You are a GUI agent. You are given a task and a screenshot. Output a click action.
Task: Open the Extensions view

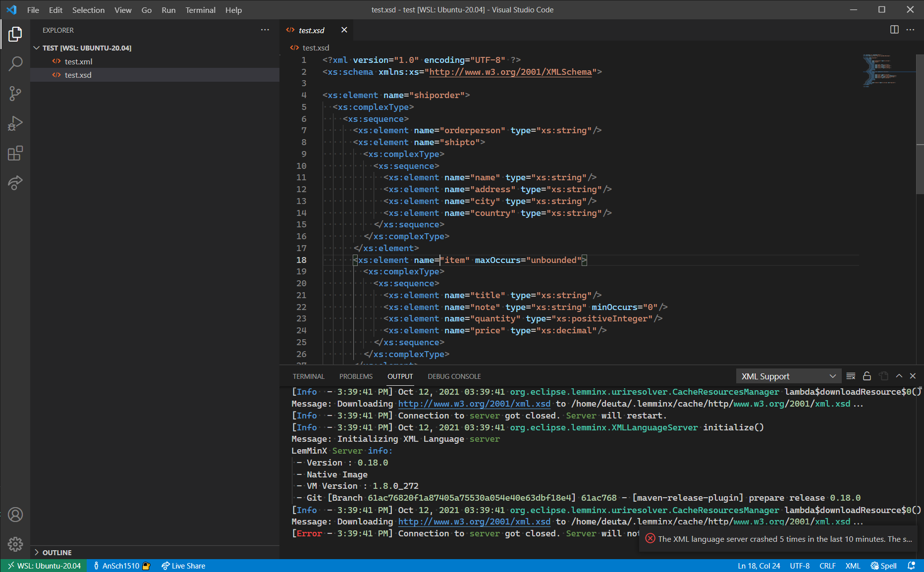pos(15,153)
